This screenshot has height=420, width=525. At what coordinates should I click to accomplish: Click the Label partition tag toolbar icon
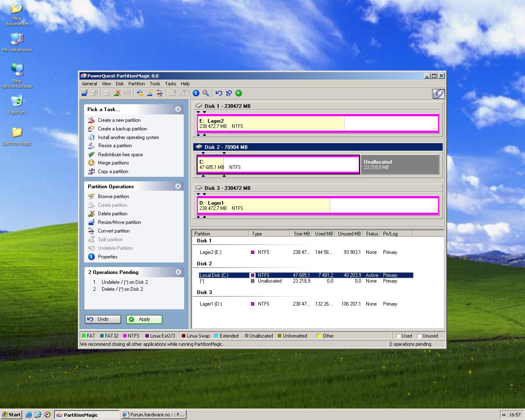[140, 93]
